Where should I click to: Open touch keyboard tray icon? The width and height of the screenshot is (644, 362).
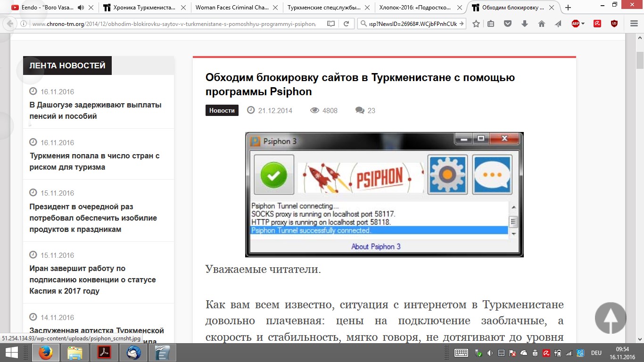point(461,353)
